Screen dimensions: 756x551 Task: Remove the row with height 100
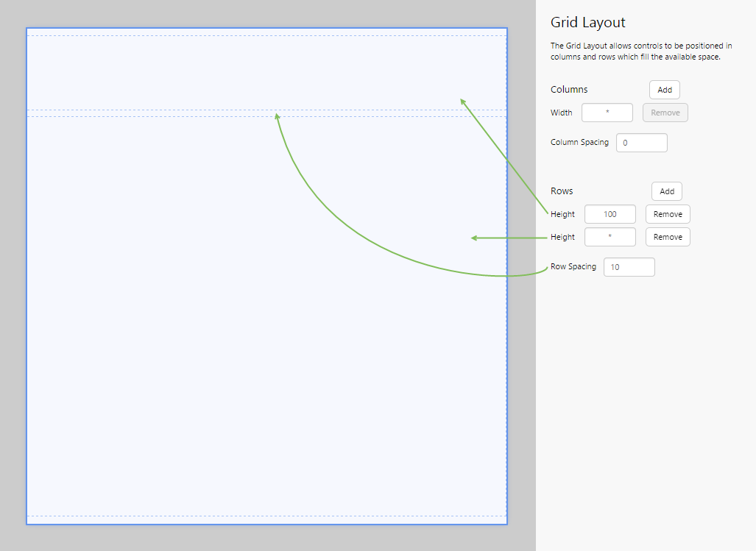(667, 214)
